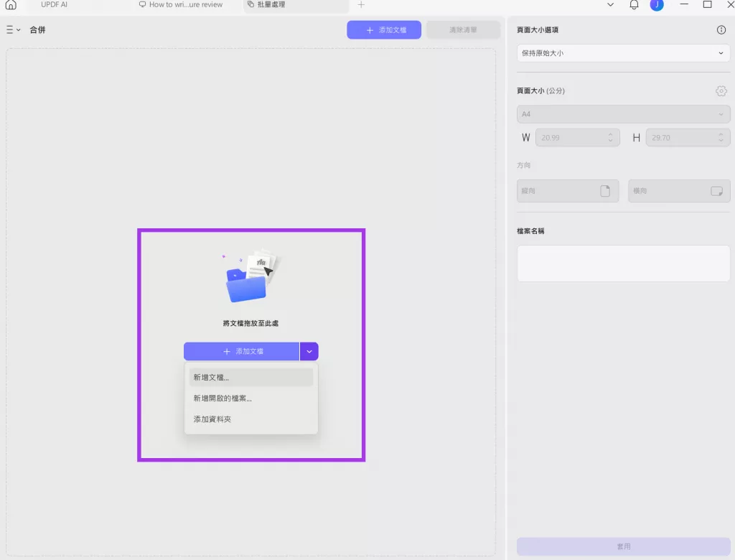Click the 清除清單 button
Image resolution: width=735 pixels, height=560 pixels.
click(463, 30)
